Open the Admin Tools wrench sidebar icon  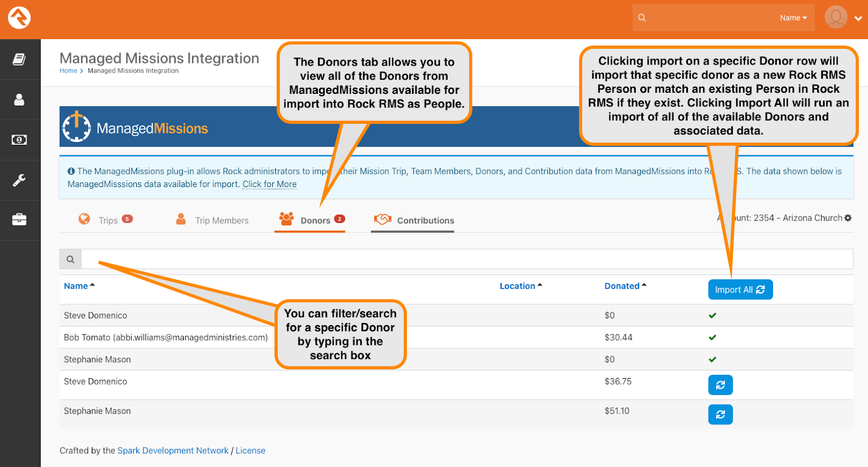point(20,180)
